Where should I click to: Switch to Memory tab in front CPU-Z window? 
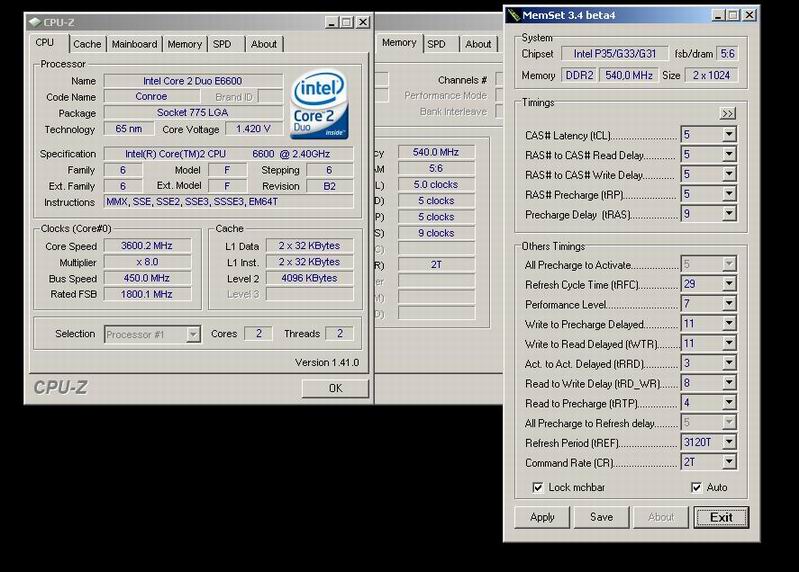184,44
